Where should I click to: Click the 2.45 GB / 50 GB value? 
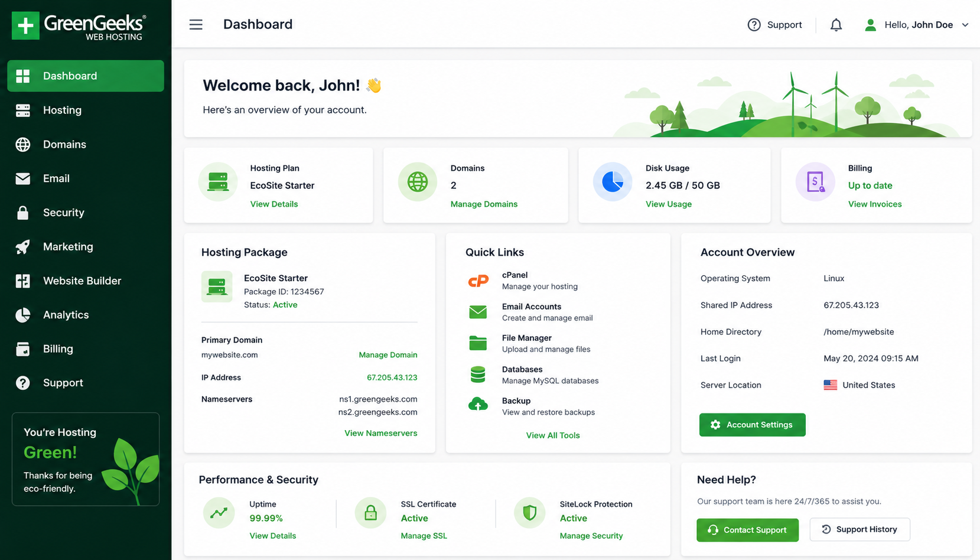(x=683, y=185)
